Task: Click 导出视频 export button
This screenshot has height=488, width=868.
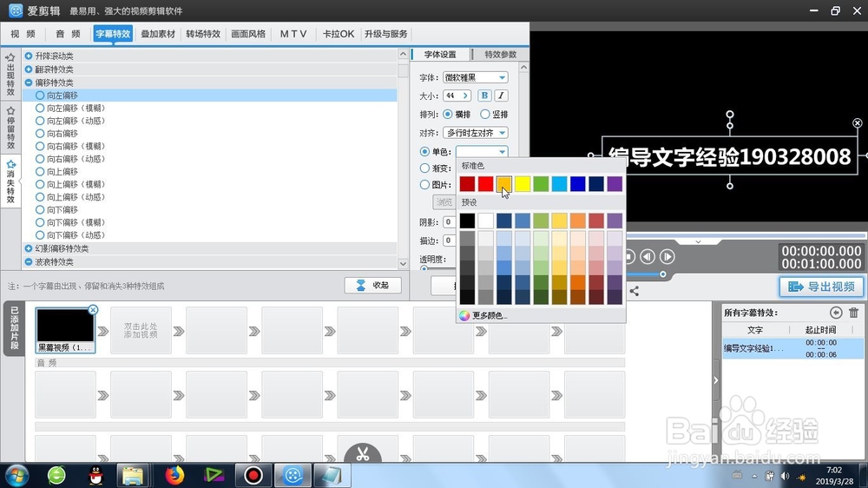Action: pos(821,287)
